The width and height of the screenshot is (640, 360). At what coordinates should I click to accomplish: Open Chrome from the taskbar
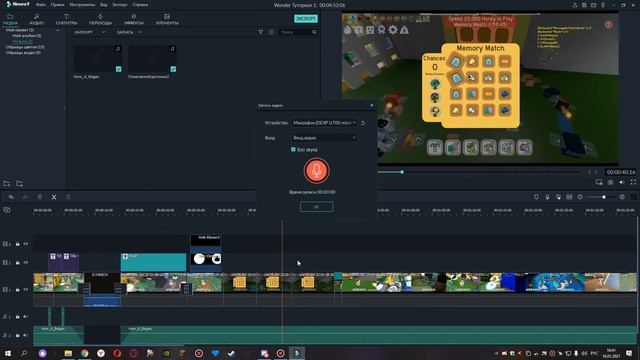tap(84, 353)
